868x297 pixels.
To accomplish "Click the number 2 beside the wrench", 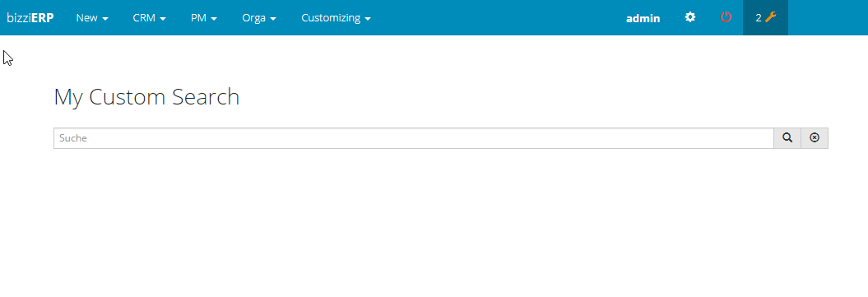I will [x=759, y=18].
